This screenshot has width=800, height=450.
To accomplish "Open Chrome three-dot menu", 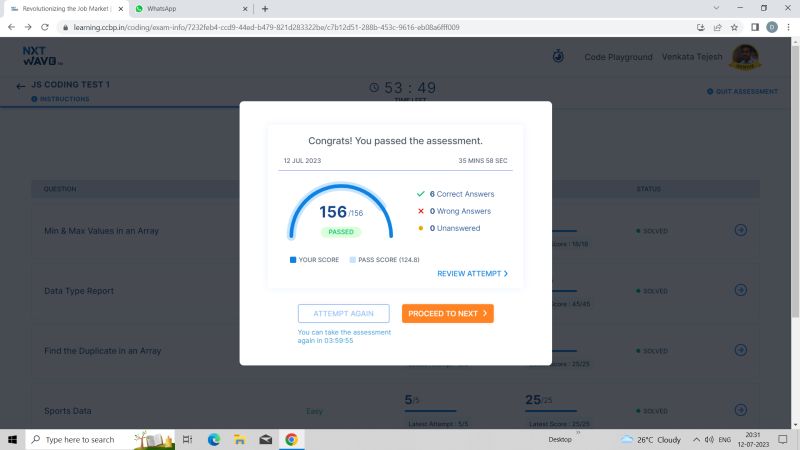I will point(789,27).
